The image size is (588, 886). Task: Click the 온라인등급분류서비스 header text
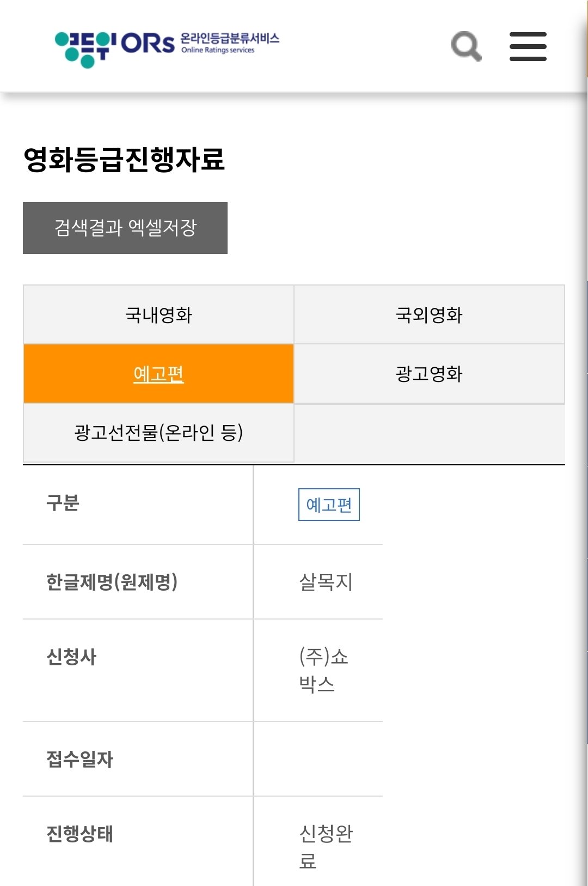coord(230,39)
